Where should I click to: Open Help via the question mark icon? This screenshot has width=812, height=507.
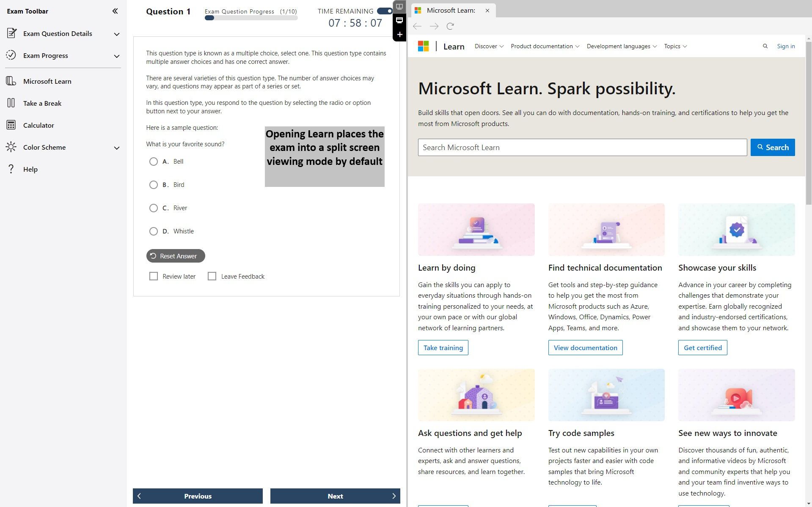11,169
